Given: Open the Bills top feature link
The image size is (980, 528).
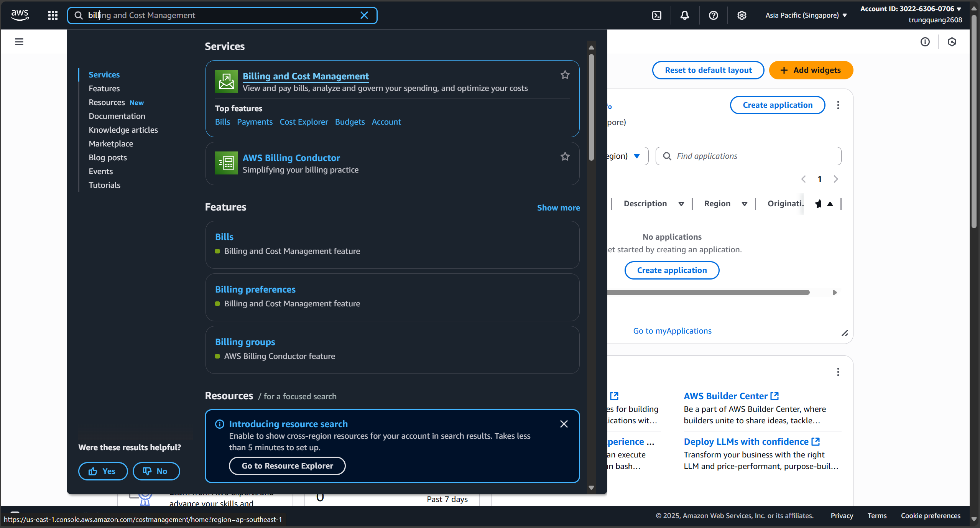Looking at the screenshot, I should point(222,122).
